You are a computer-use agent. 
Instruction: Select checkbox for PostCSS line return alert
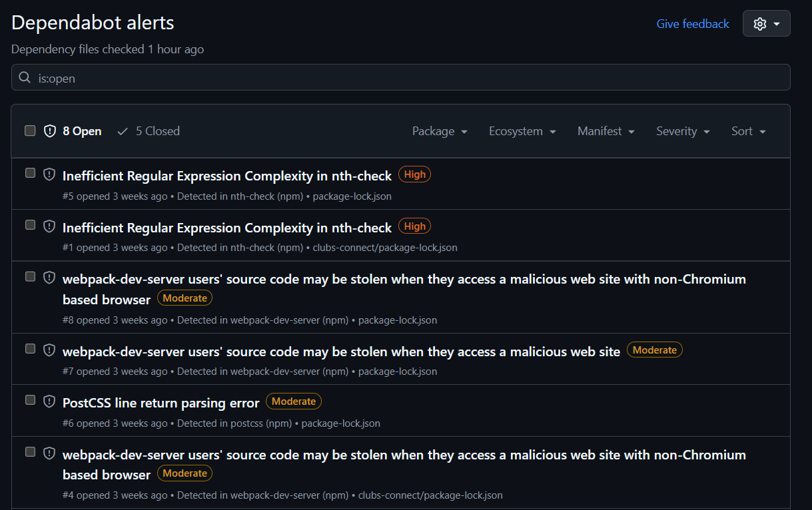pyautogui.click(x=30, y=400)
